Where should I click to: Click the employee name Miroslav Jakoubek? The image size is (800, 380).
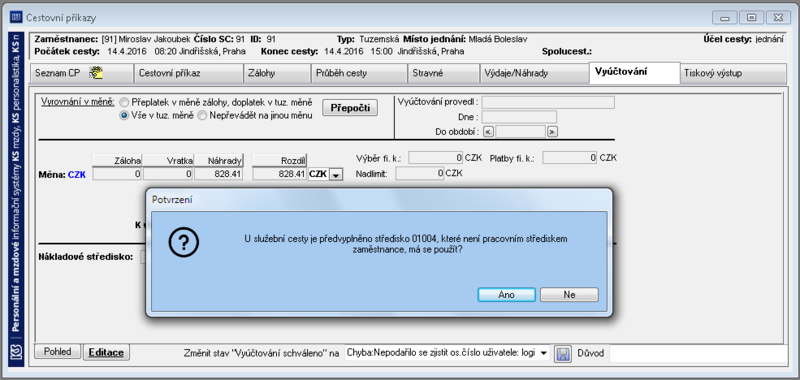click(x=155, y=39)
